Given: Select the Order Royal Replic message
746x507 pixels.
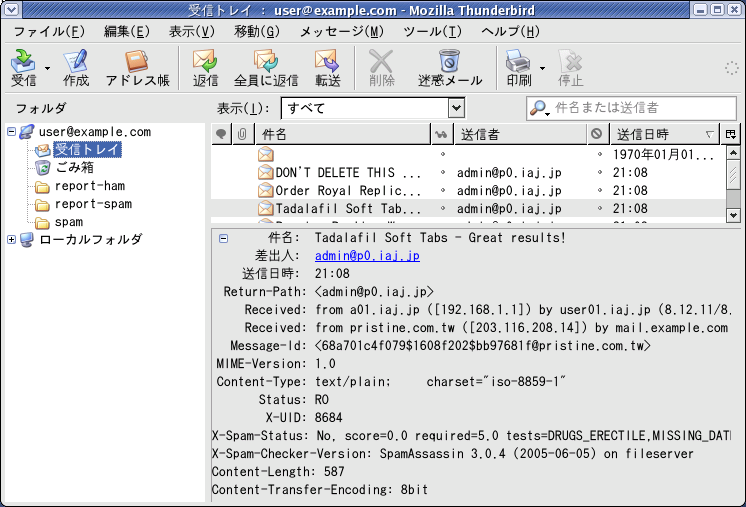Looking at the screenshot, I should pyautogui.click(x=469, y=190).
